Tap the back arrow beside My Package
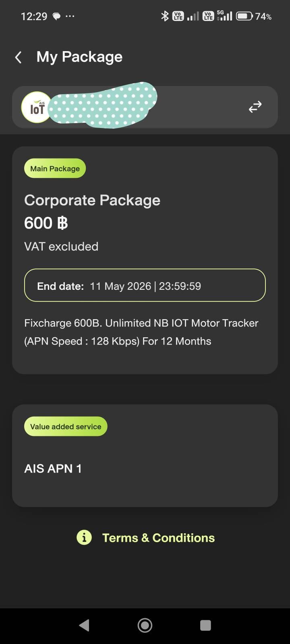This screenshot has width=290, height=644. [x=18, y=57]
